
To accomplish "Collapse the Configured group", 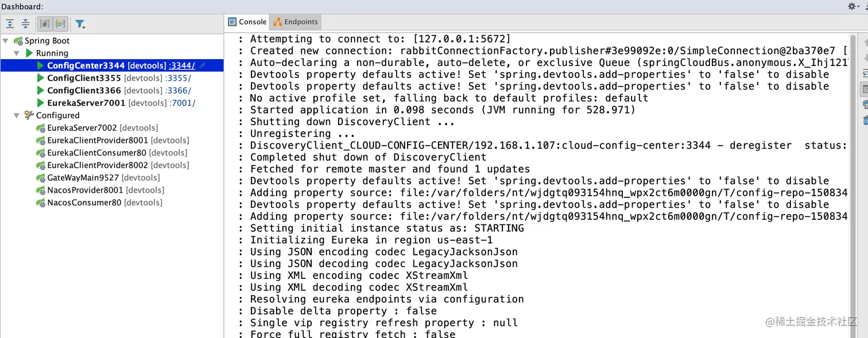I will (17, 115).
